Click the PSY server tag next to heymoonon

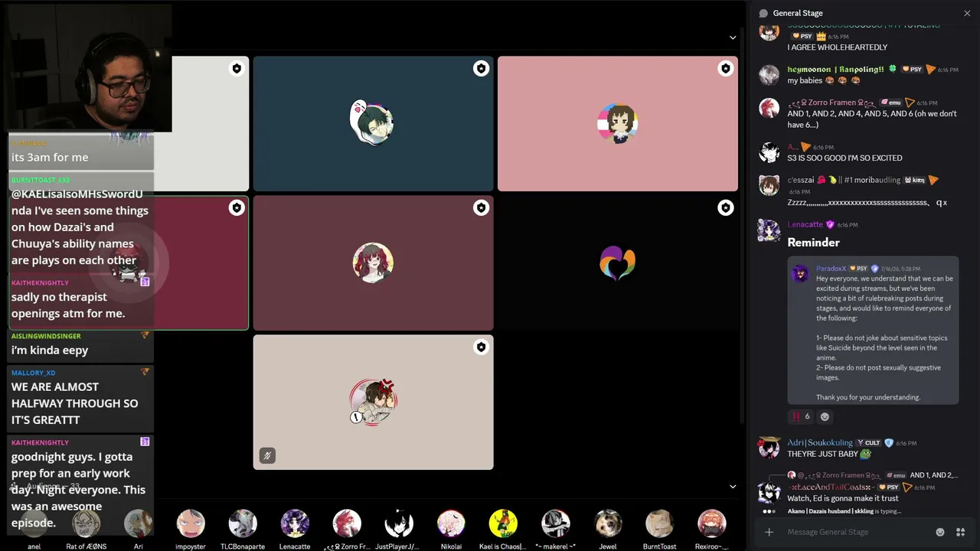911,70
